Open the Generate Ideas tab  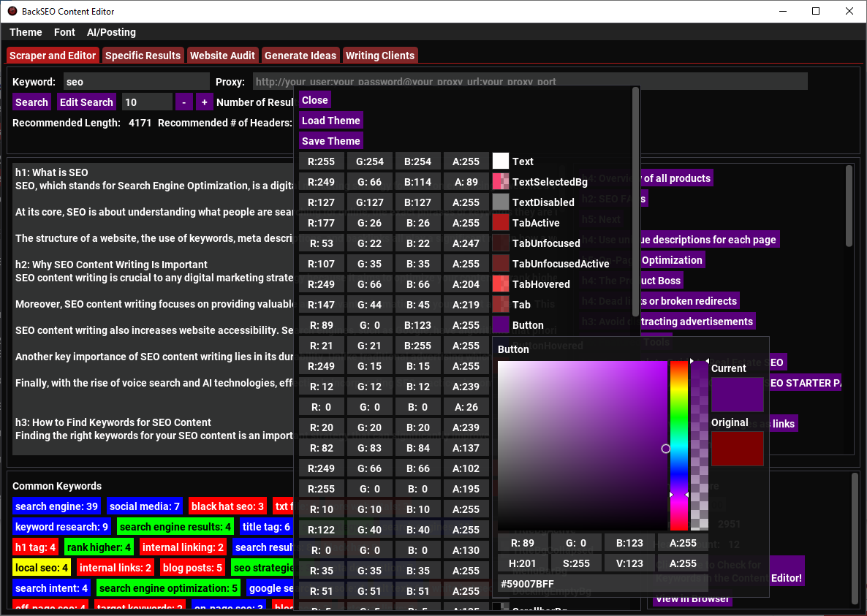click(x=300, y=55)
